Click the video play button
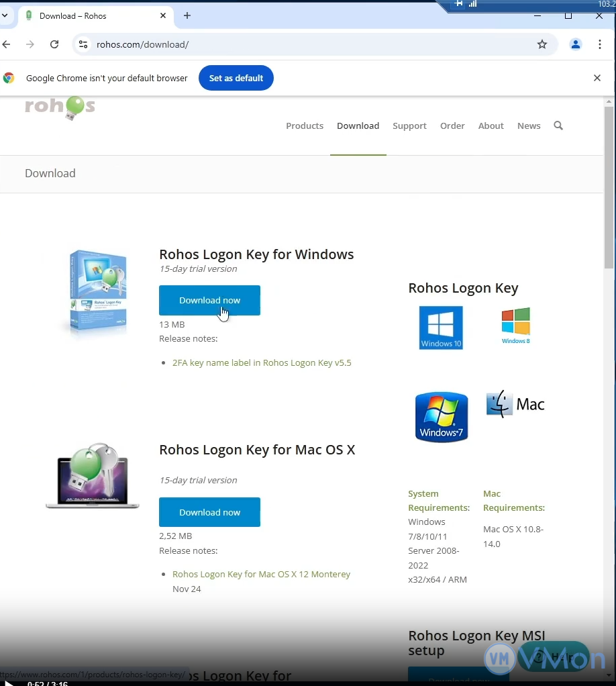Screen dimensions: 616x686 [x=7, y=683]
